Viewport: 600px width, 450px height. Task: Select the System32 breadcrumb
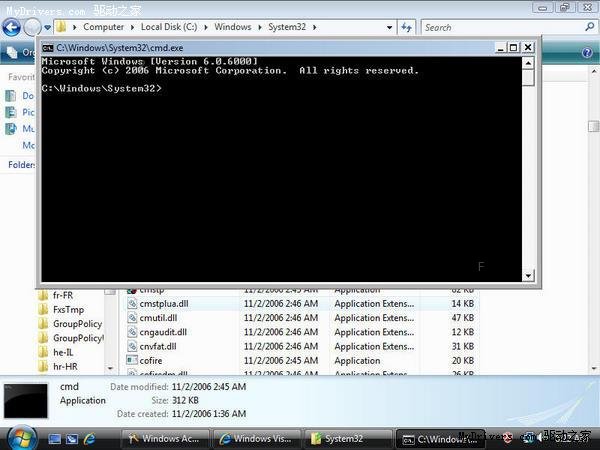[x=287, y=27]
